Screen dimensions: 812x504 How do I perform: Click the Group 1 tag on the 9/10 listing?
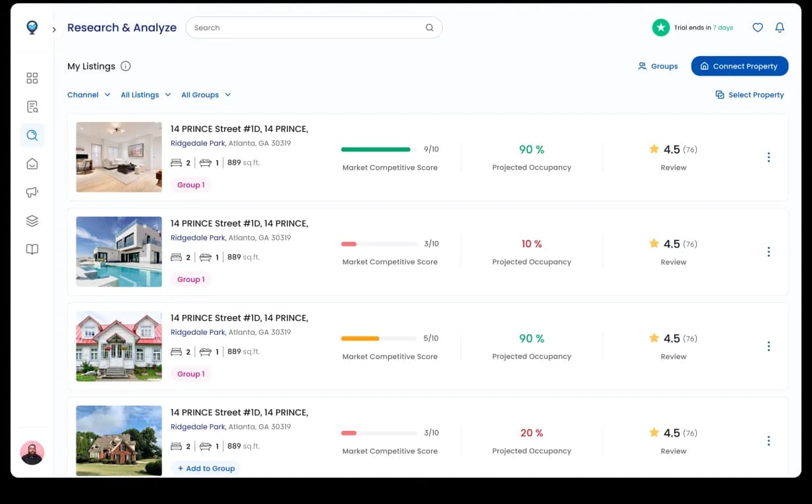click(x=190, y=185)
